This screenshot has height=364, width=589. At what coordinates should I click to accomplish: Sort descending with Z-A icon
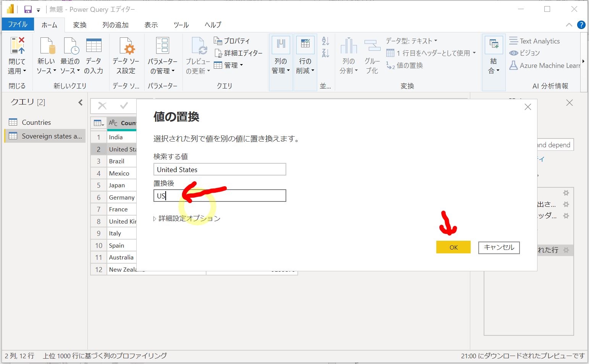click(325, 53)
